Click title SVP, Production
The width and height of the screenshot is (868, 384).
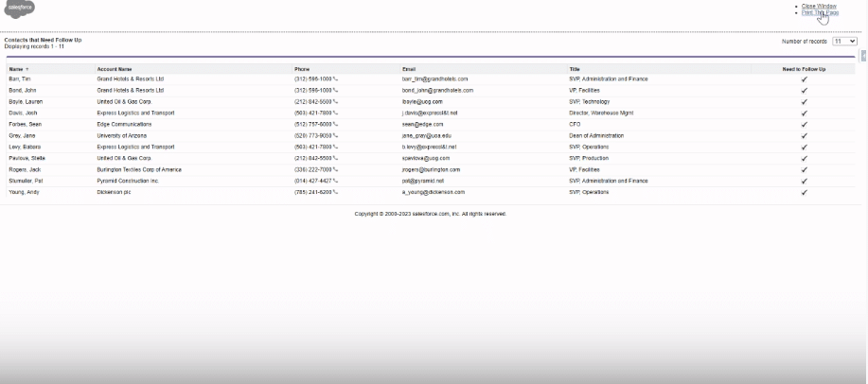(589, 158)
